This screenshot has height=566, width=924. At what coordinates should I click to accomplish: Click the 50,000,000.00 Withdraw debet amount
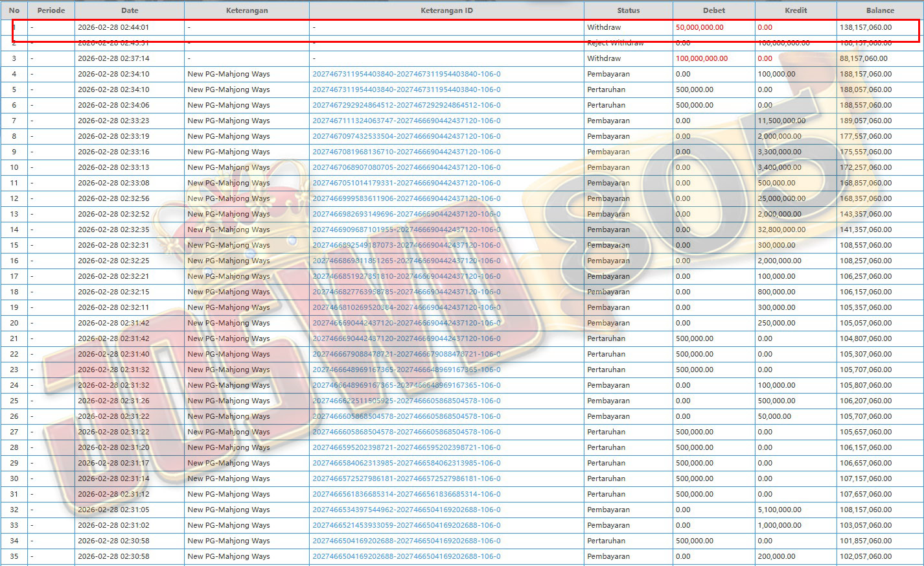[699, 27]
